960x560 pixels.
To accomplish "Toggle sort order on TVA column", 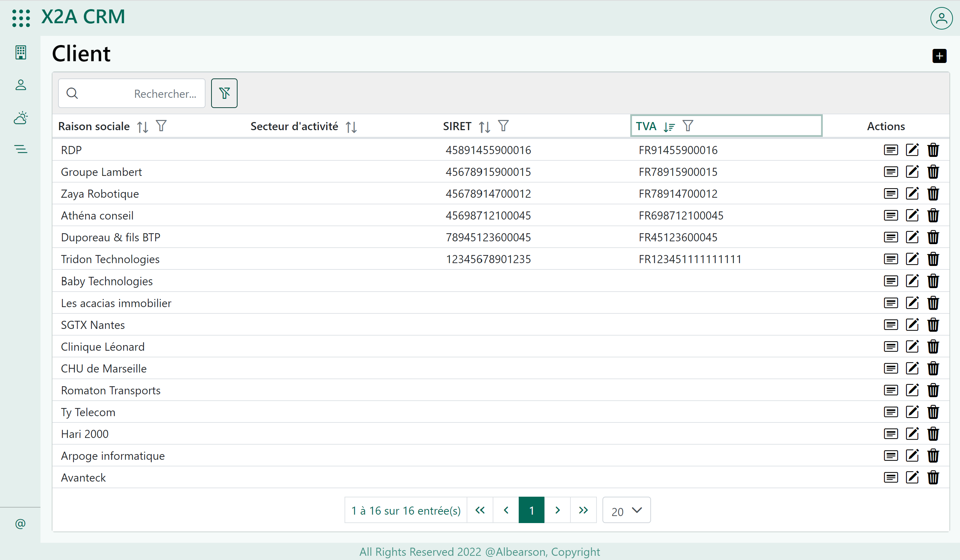I will 669,126.
